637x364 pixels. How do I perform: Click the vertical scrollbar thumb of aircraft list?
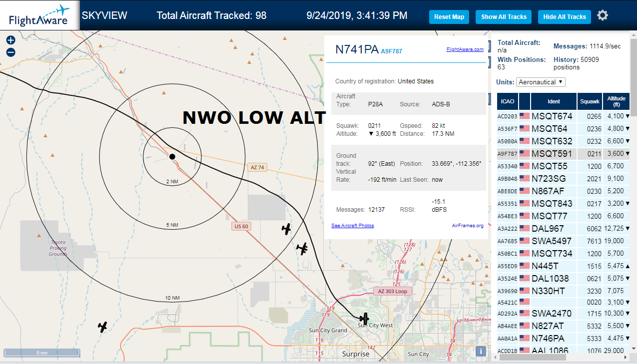coord(634,77)
